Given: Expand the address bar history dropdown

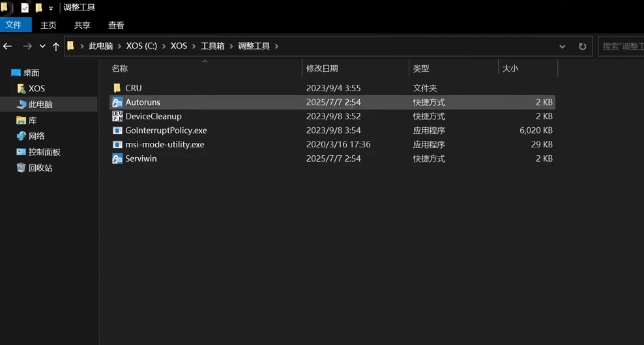Looking at the screenshot, I should [x=563, y=46].
